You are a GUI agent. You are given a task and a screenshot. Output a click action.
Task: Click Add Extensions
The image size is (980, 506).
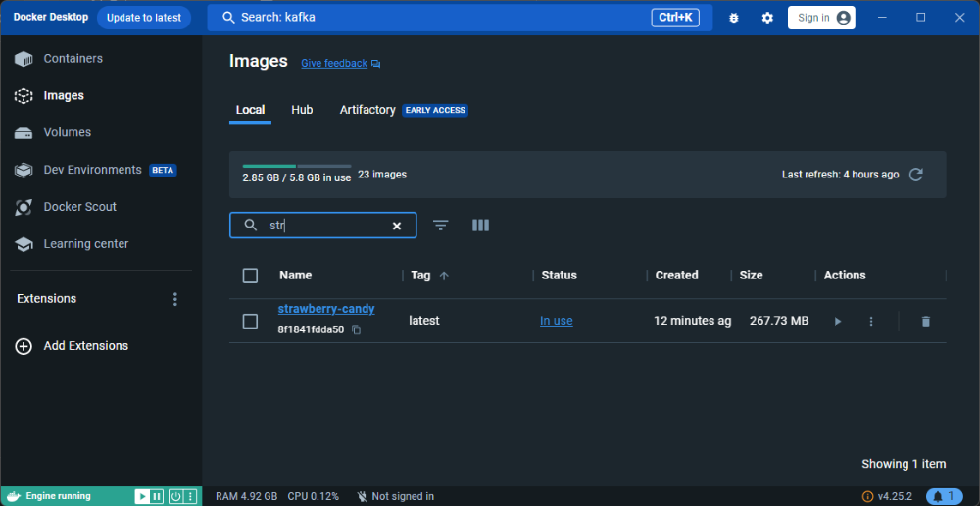73,346
